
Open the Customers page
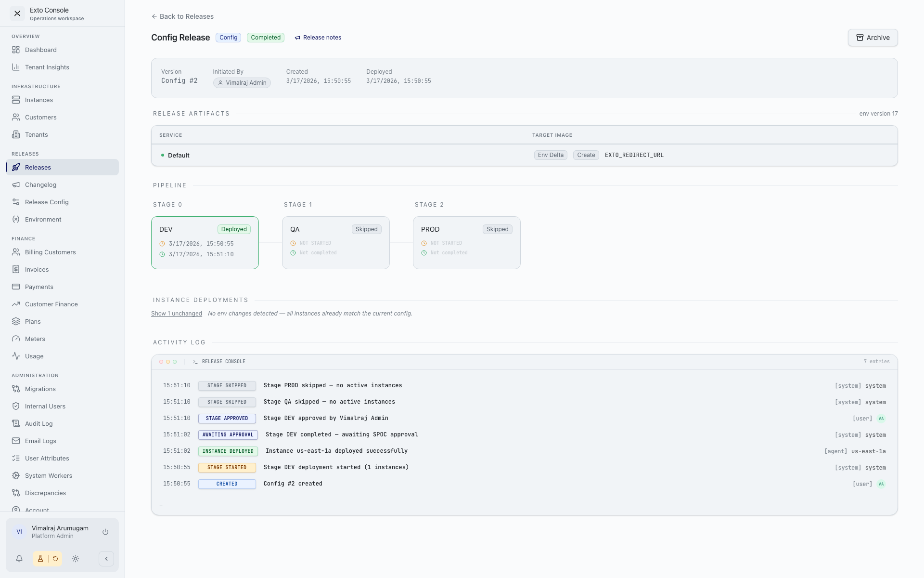coord(63,118)
